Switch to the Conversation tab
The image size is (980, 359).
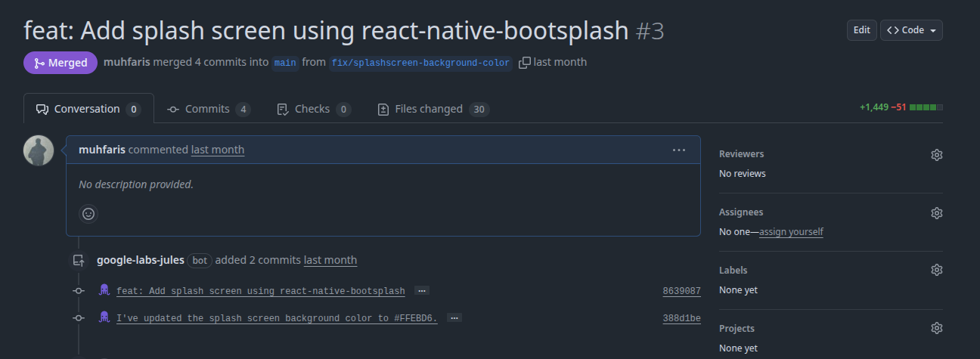click(88, 109)
